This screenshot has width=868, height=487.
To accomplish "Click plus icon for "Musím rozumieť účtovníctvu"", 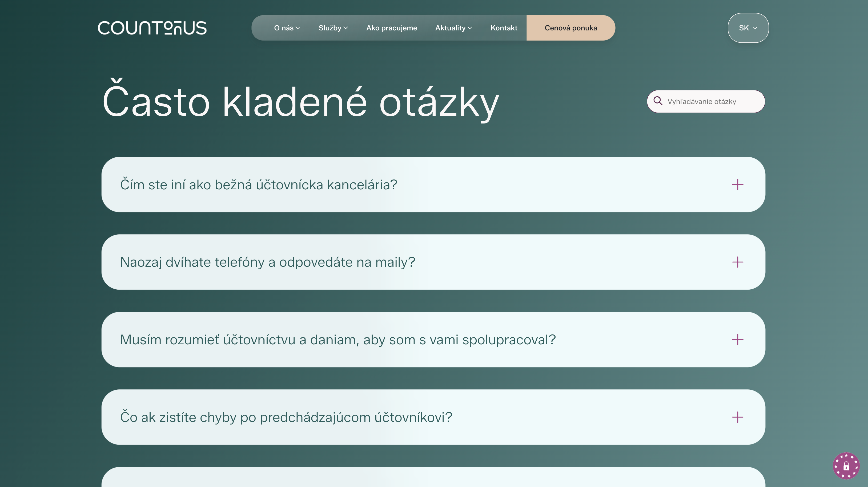I will tap(737, 340).
